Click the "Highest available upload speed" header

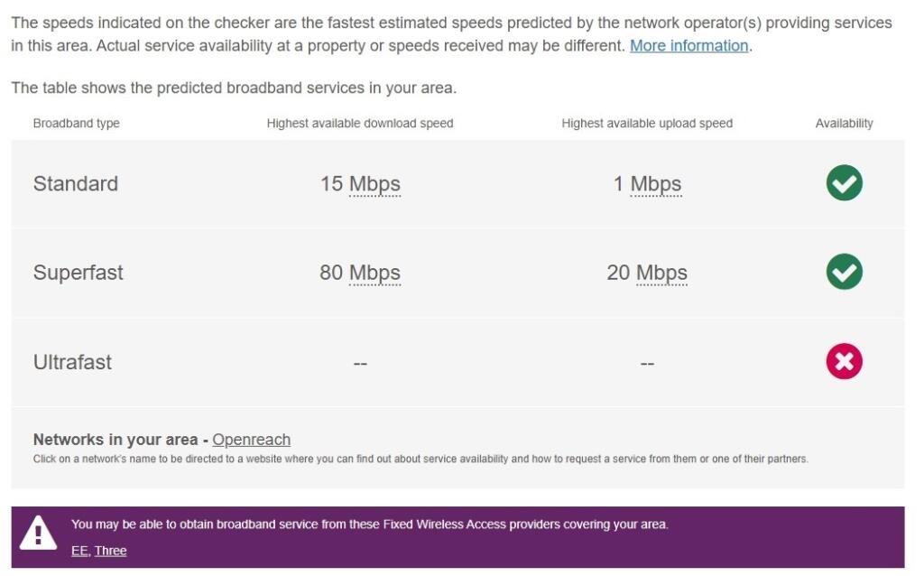pos(647,124)
